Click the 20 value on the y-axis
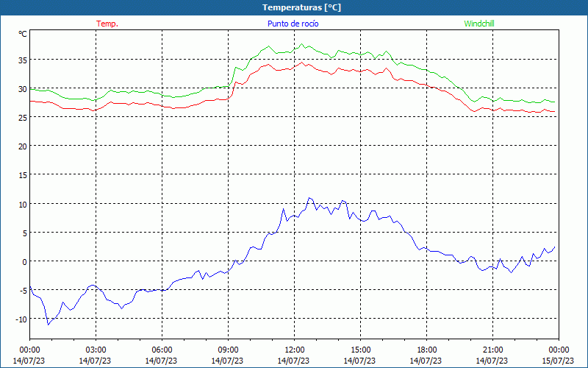Viewport: 588px width, 368px height. click(22, 146)
